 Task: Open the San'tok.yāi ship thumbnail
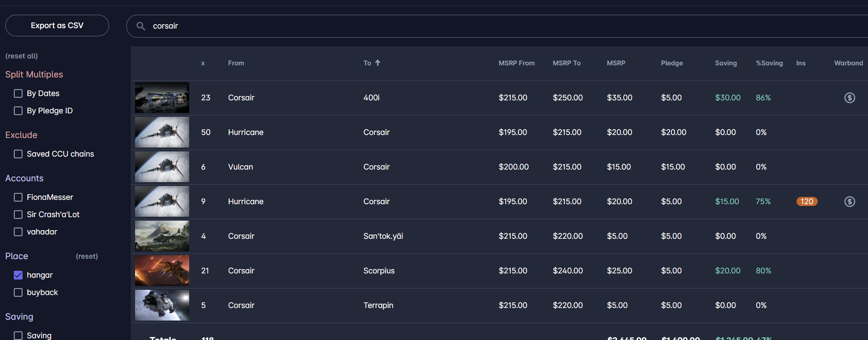pyautogui.click(x=162, y=236)
